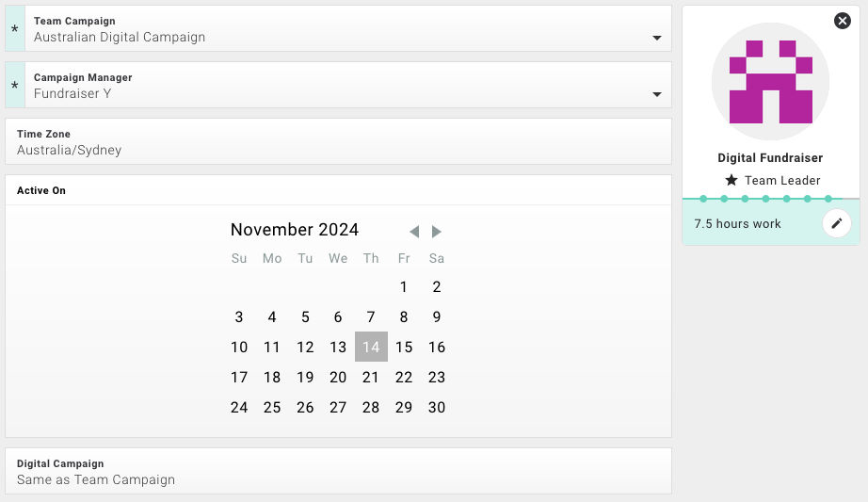
Task: Close the Digital Fundraiser card
Action: point(842,21)
